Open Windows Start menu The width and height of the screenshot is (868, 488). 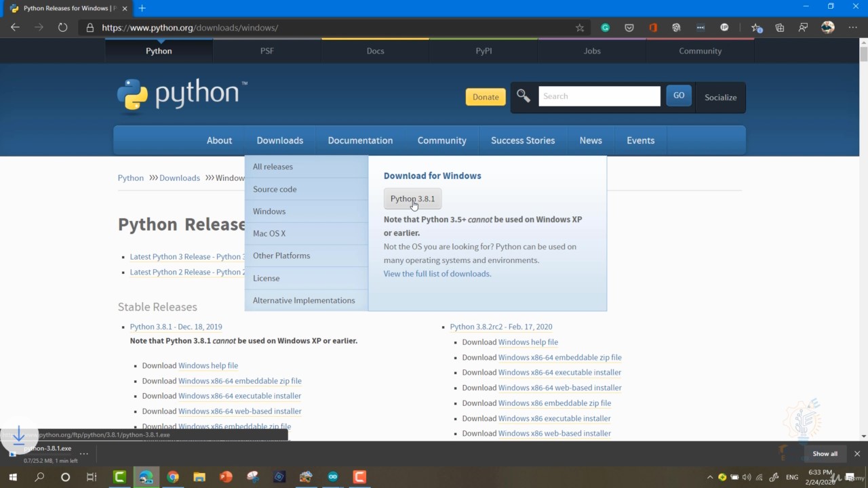pyautogui.click(x=13, y=477)
